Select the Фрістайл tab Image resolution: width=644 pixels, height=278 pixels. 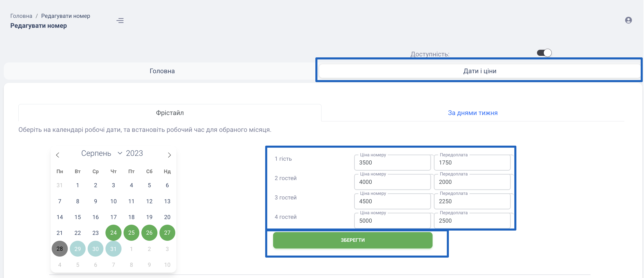coord(170,113)
